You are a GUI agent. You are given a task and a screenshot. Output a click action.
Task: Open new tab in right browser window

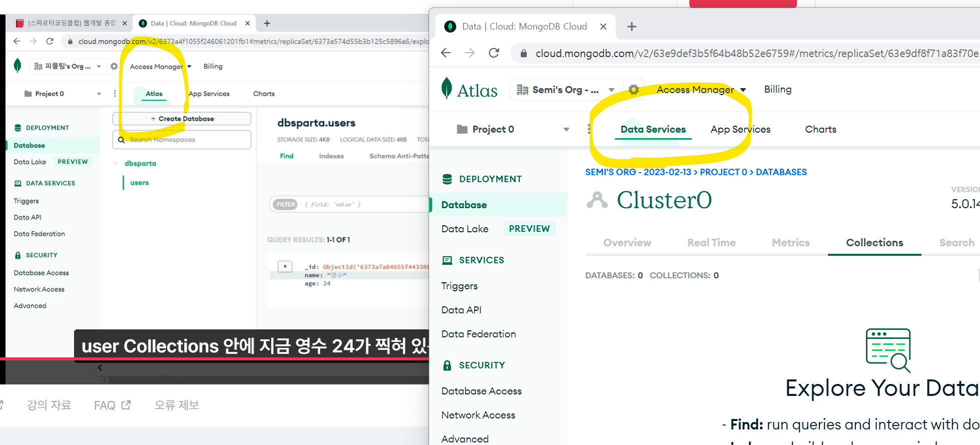(632, 27)
